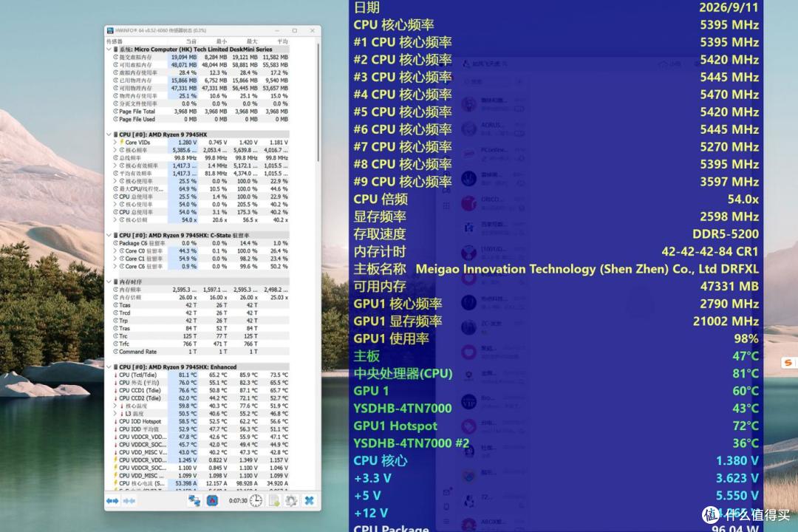Viewport: 798px width, 532px height.
Task: Click clock icon beside Page File Total
Action: coord(115,112)
